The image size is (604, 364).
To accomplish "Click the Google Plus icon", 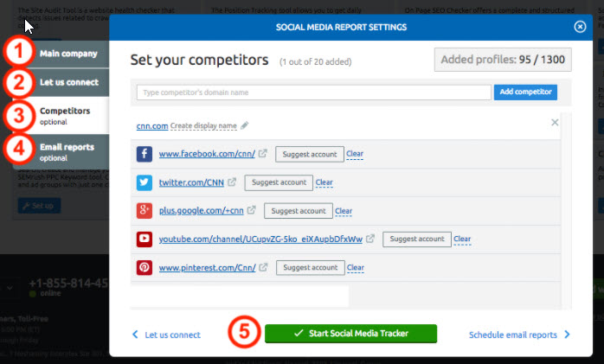I will [x=144, y=210].
